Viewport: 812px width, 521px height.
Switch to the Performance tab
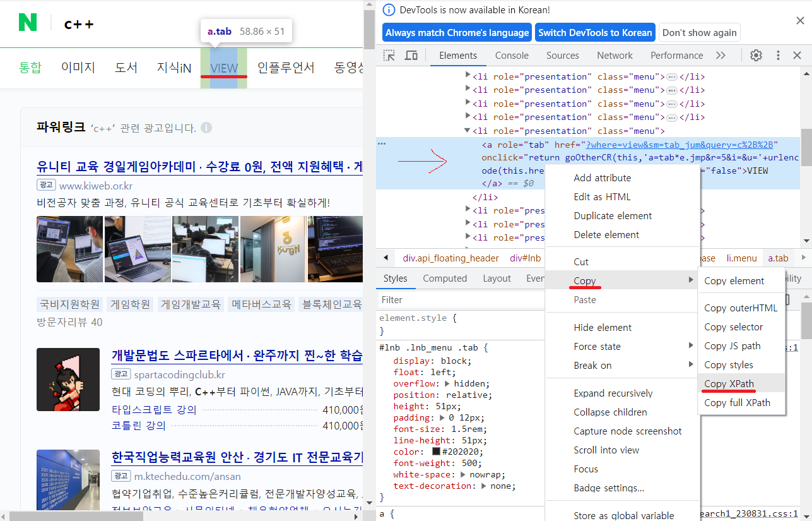pyautogui.click(x=676, y=56)
